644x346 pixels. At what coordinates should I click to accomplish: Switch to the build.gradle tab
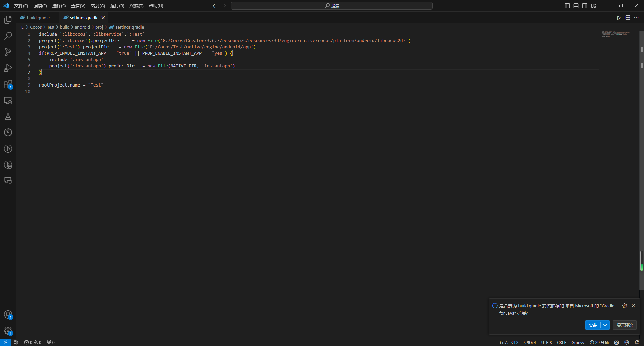tap(38, 18)
